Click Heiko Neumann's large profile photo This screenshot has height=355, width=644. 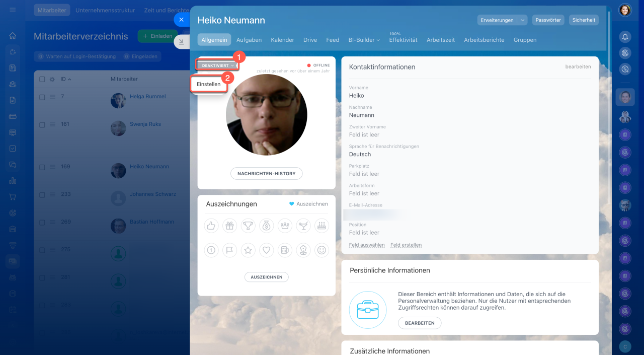(267, 115)
